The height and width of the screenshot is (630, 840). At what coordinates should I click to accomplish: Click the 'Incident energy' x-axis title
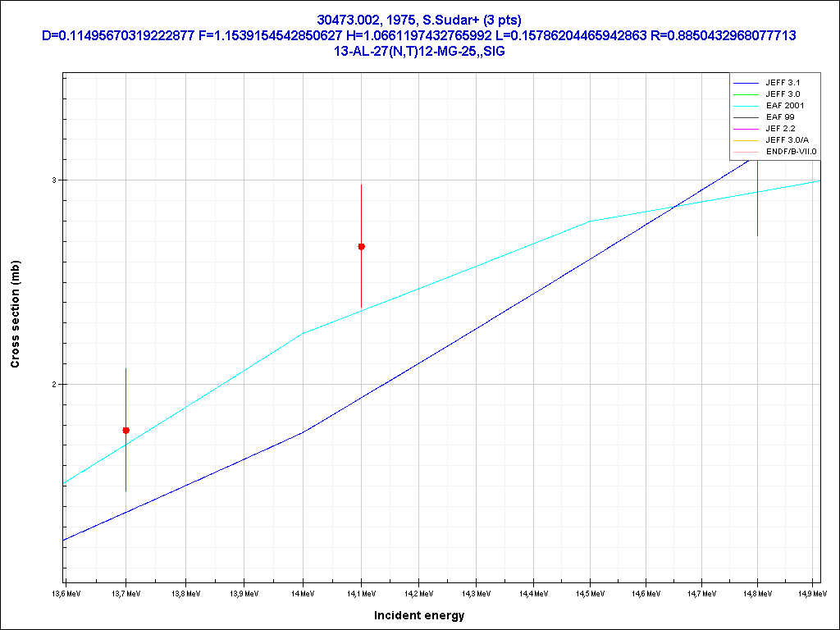coord(419,615)
